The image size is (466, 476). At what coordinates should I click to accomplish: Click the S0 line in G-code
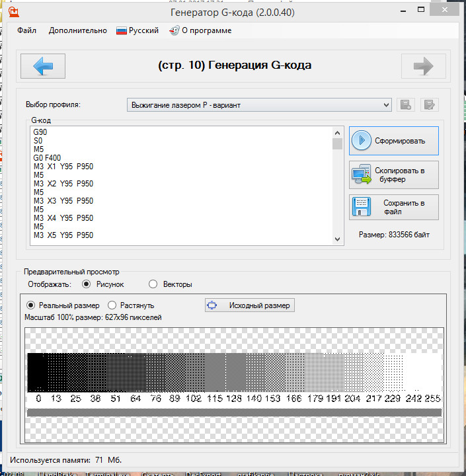tap(38, 141)
